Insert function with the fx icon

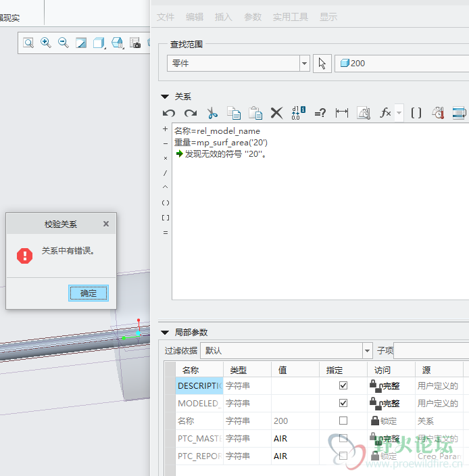pos(385,113)
